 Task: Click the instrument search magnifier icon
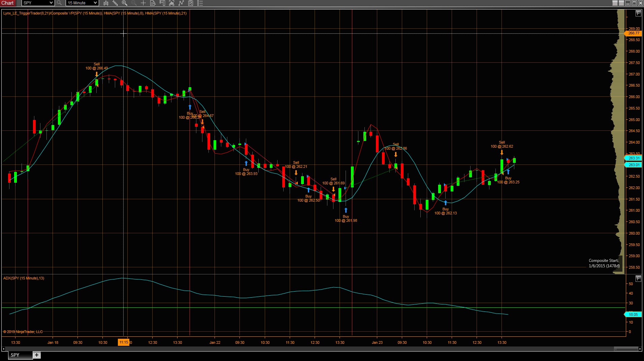pos(59,3)
